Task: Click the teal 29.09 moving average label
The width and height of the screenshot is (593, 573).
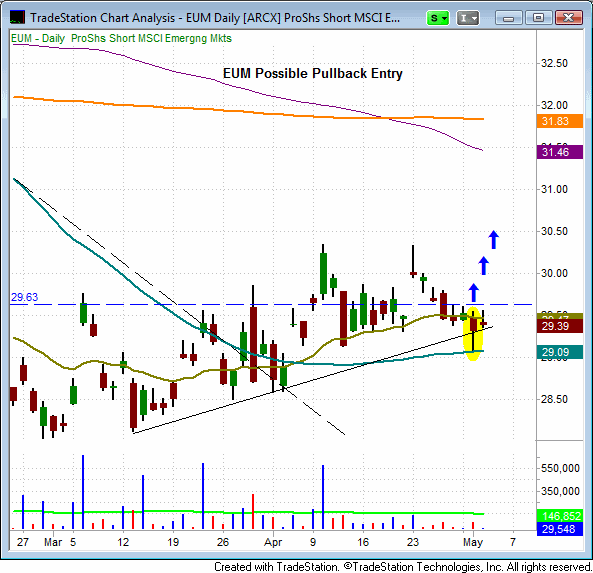Action: [x=559, y=352]
